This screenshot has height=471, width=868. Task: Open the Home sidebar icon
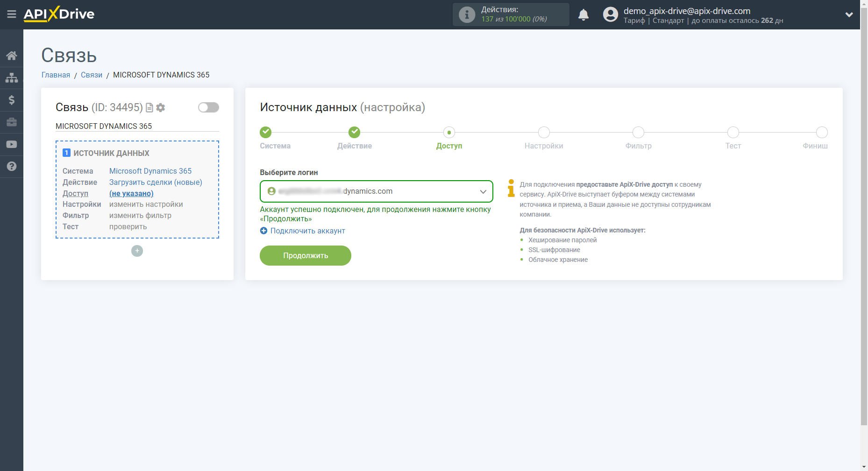(12, 56)
